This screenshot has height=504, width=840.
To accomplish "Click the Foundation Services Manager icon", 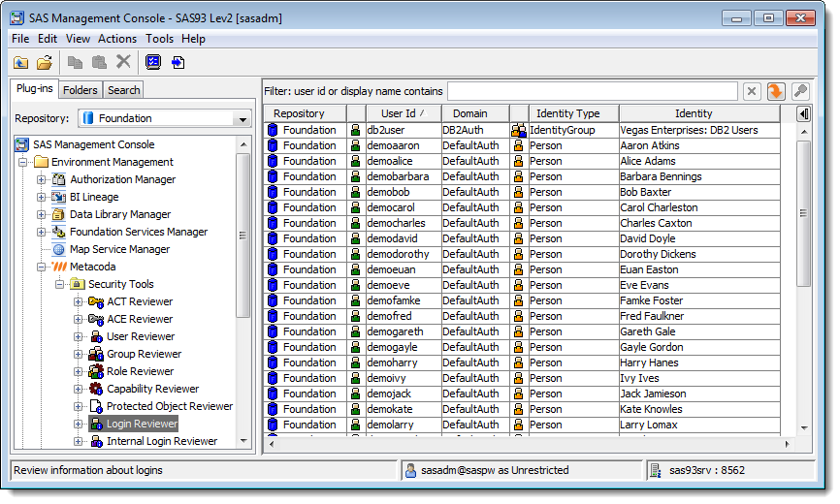I will click(59, 232).
